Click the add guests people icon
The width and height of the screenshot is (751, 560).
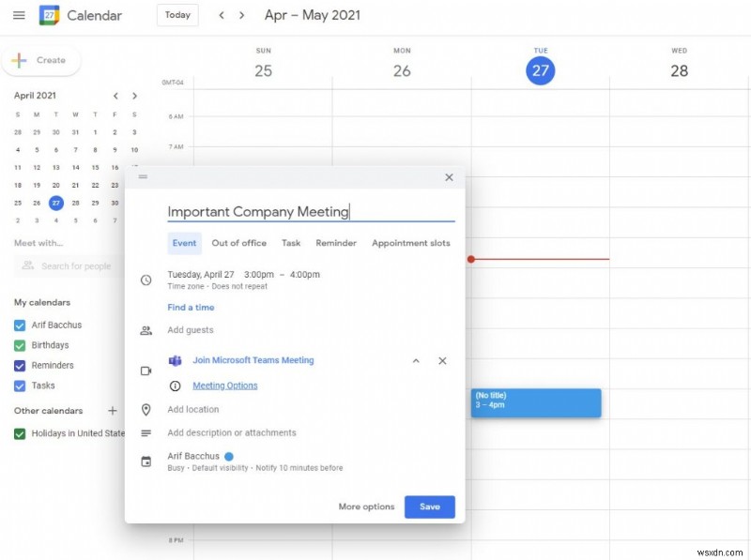pos(146,329)
